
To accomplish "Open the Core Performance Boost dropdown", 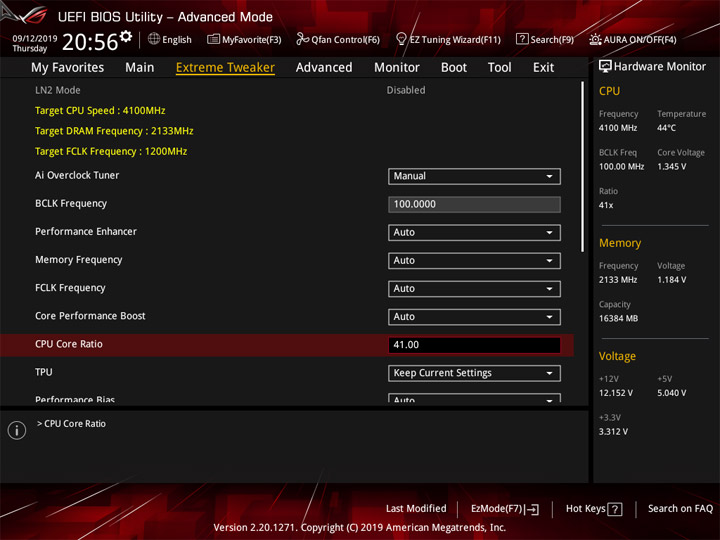I will tap(474, 317).
